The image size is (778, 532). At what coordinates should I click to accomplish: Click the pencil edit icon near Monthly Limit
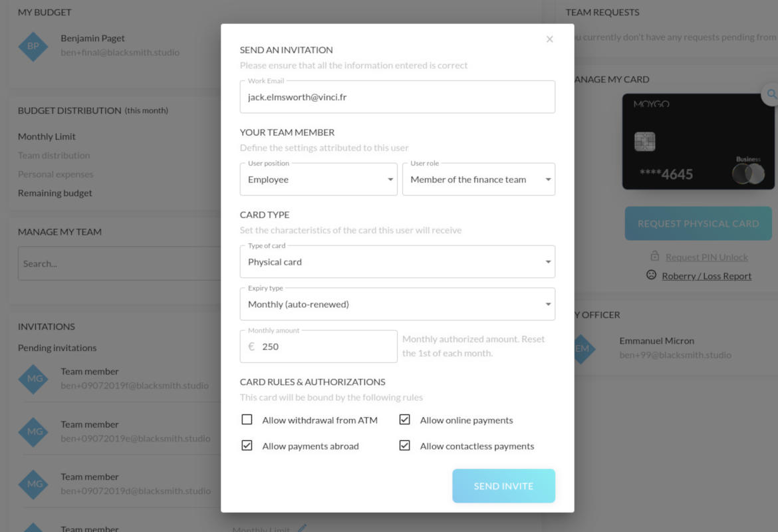point(302,529)
